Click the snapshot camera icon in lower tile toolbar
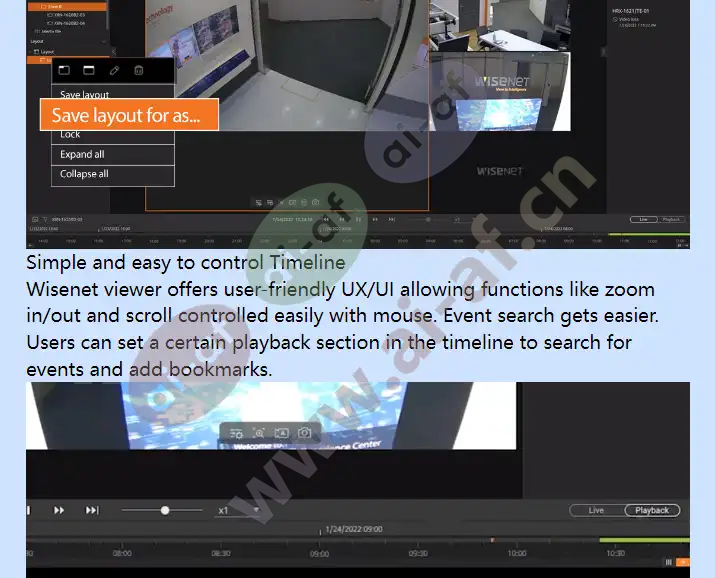 click(305, 433)
